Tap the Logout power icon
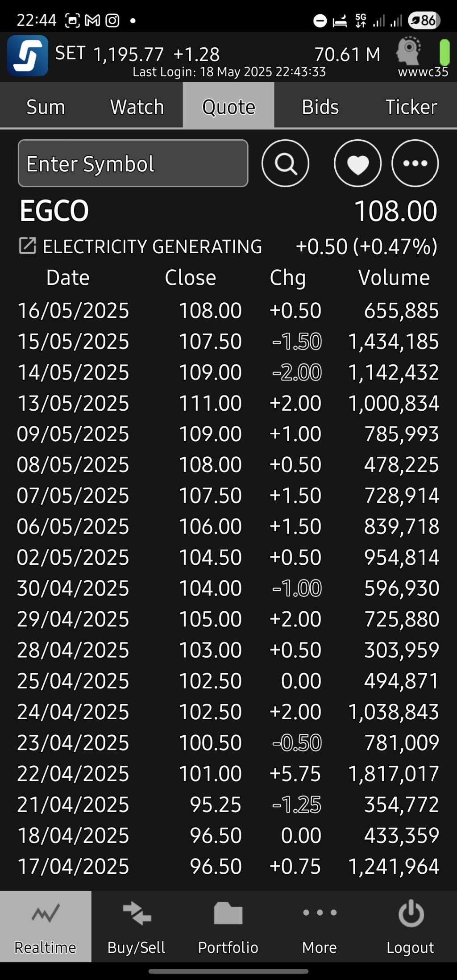This screenshot has width=457, height=980. click(411, 913)
